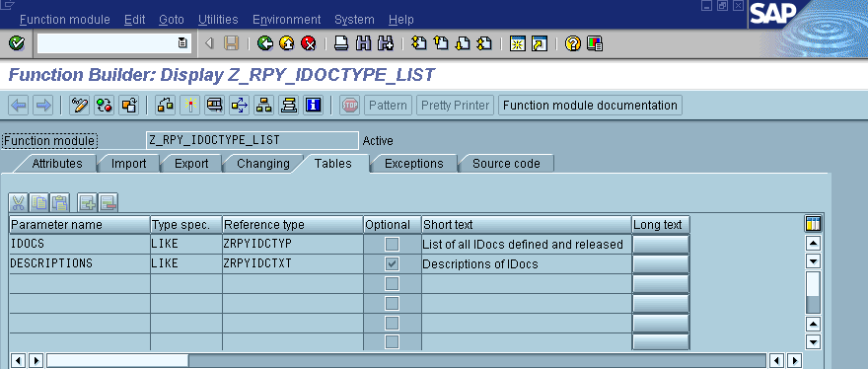Open the System menu

click(354, 20)
